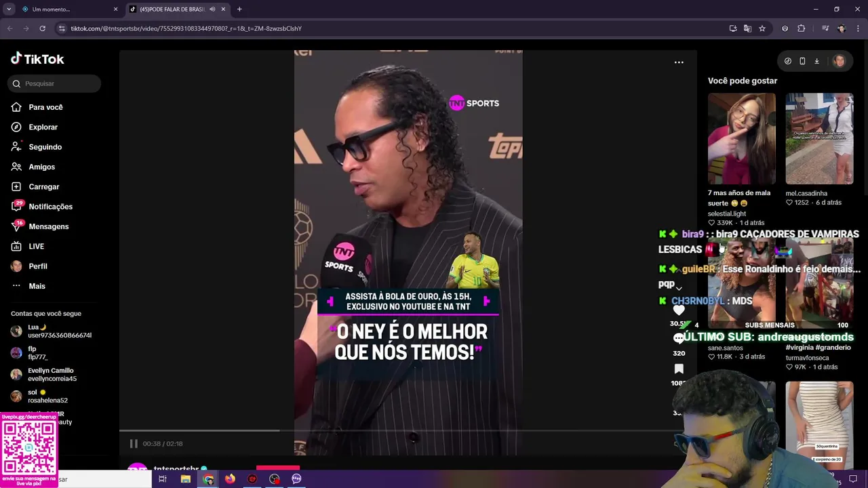Open the shield extension icon
The width and height of the screenshot is (868, 488).
pos(785,28)
